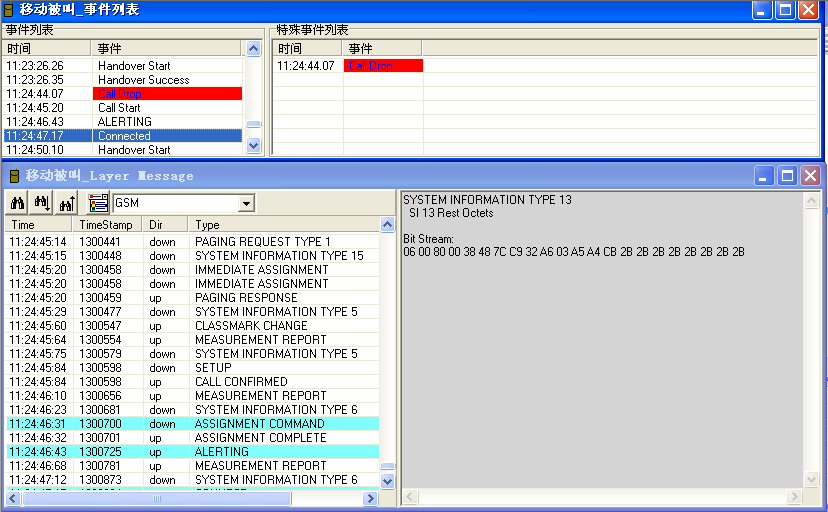This screenshot has height=512, width=828.
Task: Select the CALL CONFIRMED message
Action: tap(193, 382)
